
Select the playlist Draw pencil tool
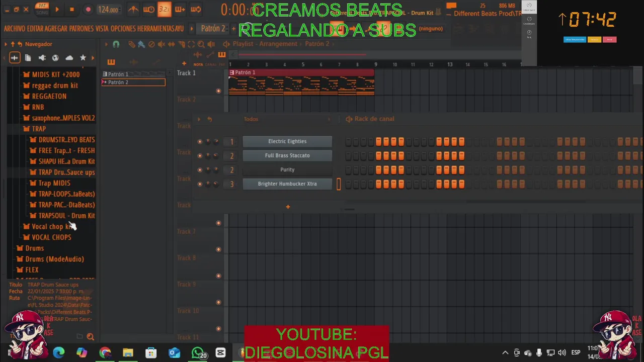[131, 44]
